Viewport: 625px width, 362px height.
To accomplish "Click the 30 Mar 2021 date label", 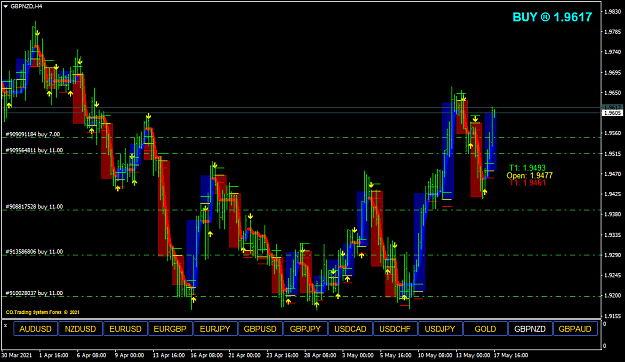I will click(x=16, y=355).
